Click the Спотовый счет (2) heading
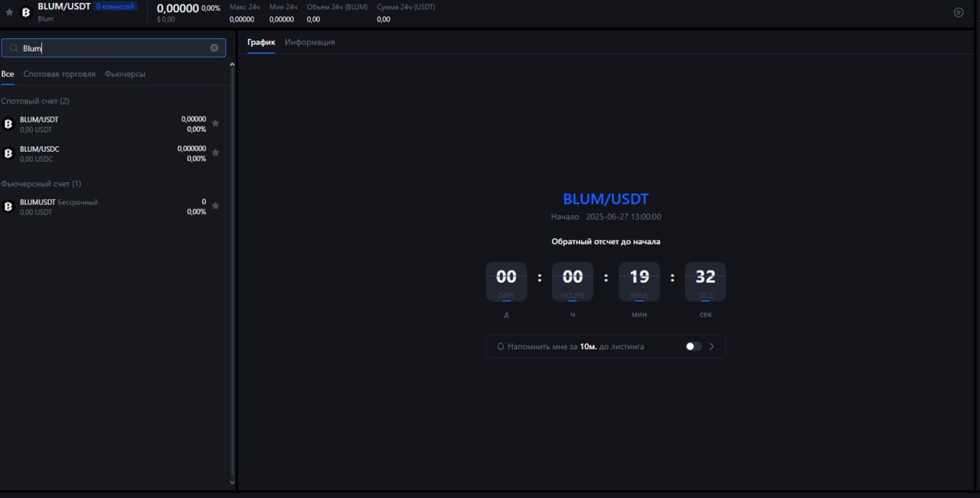 click(x=35, y=101)
